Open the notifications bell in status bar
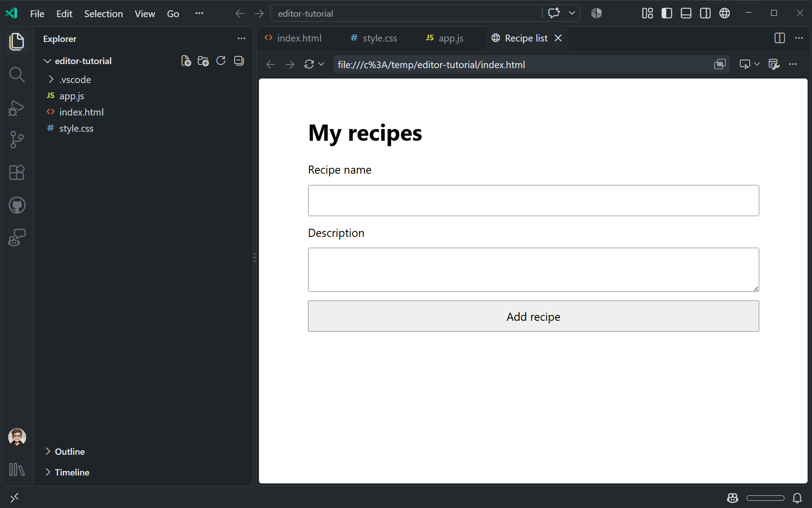Viewport: 812px width, 508px height. click(798, 498)
